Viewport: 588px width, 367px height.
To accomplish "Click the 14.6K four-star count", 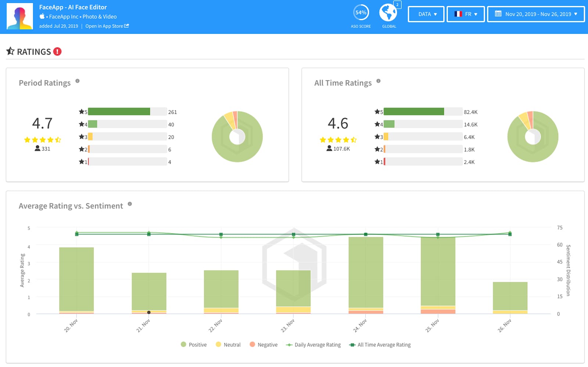I will coord(471,125).
